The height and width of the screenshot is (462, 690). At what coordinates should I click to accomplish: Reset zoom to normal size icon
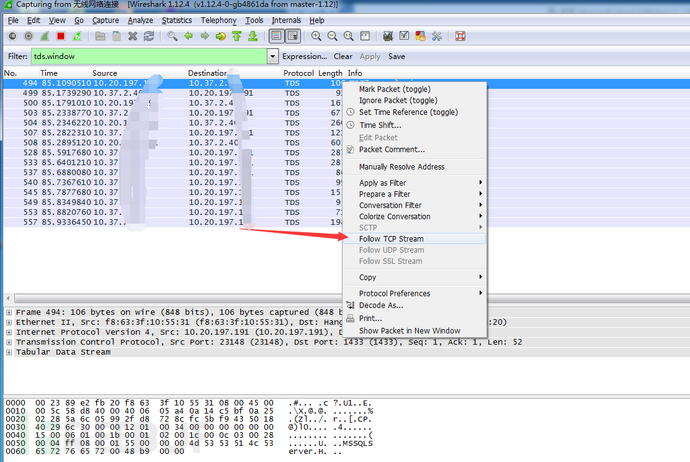coord(349,36)
